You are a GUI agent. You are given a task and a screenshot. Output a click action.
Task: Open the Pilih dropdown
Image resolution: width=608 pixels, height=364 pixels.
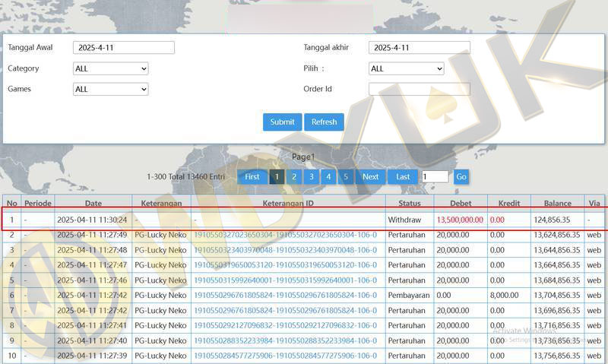pyautogui.click(x=406, y=68)
